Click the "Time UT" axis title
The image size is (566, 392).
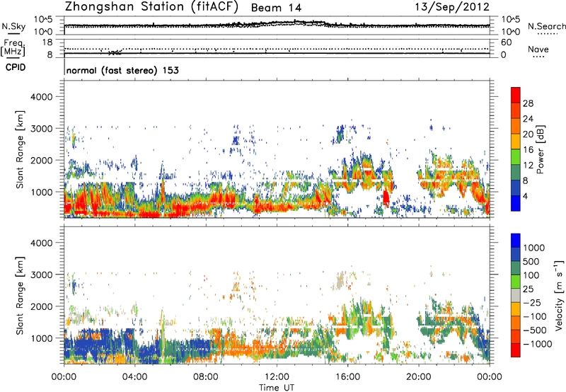point(277,388)
